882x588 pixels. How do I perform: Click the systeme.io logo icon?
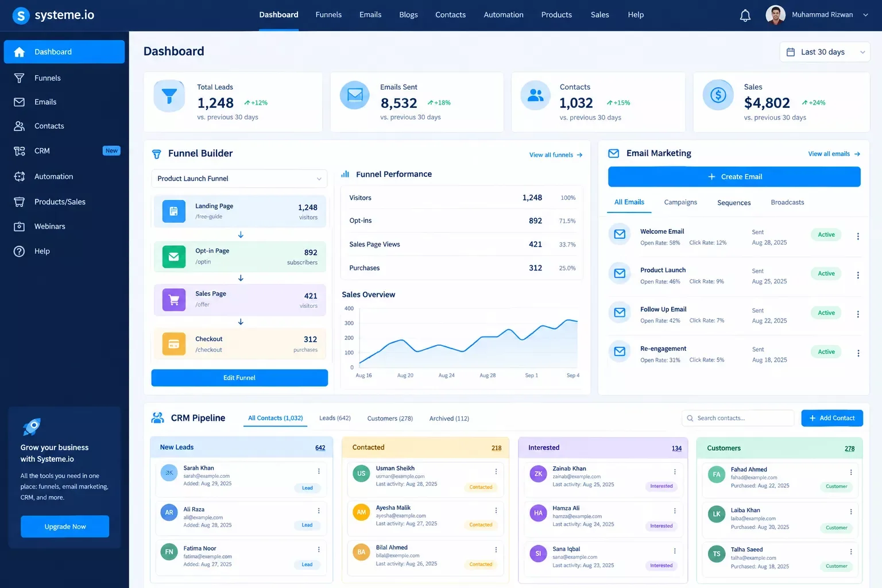click(x=21, y=16)
